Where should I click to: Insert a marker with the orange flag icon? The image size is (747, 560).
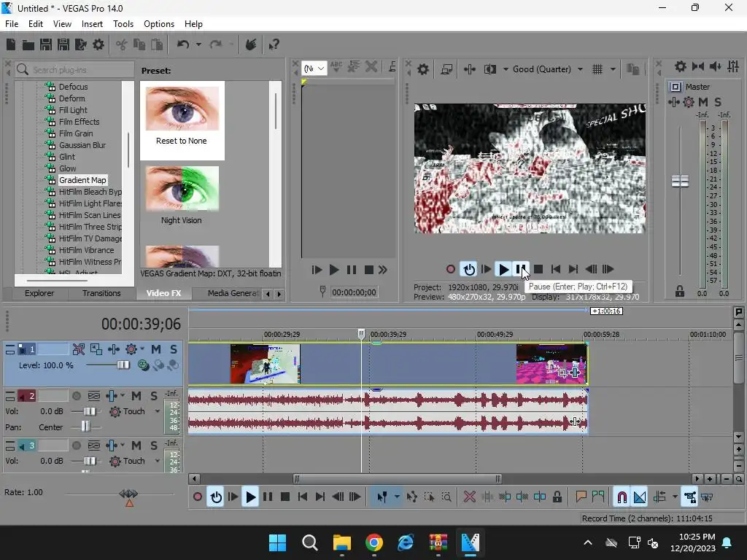[x=581, y=497]
